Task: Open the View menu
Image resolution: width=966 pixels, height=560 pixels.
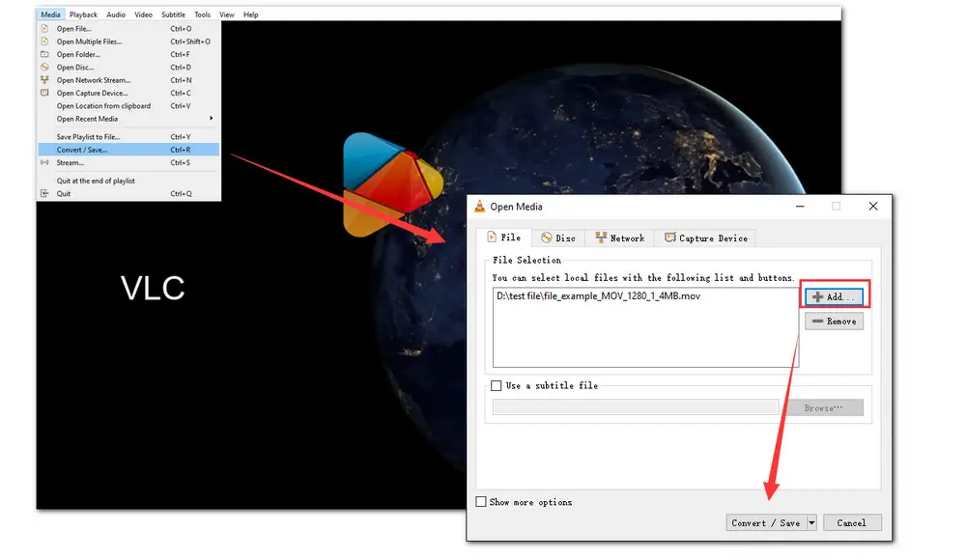Action: tap(227, 14)
